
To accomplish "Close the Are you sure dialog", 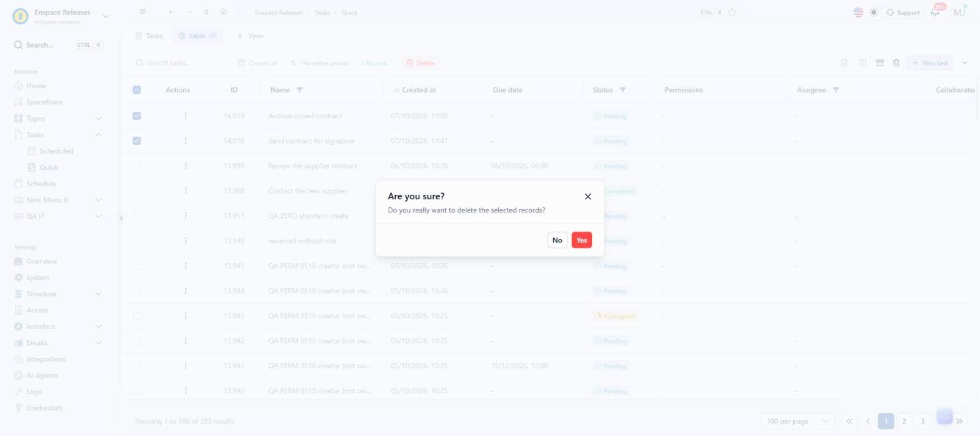I will [x=587, y=196].
